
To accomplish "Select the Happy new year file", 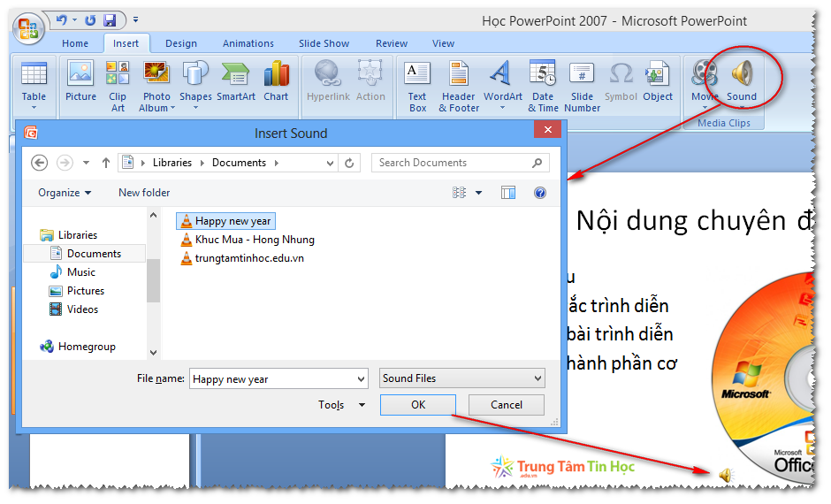I will (x=225, y=221).
